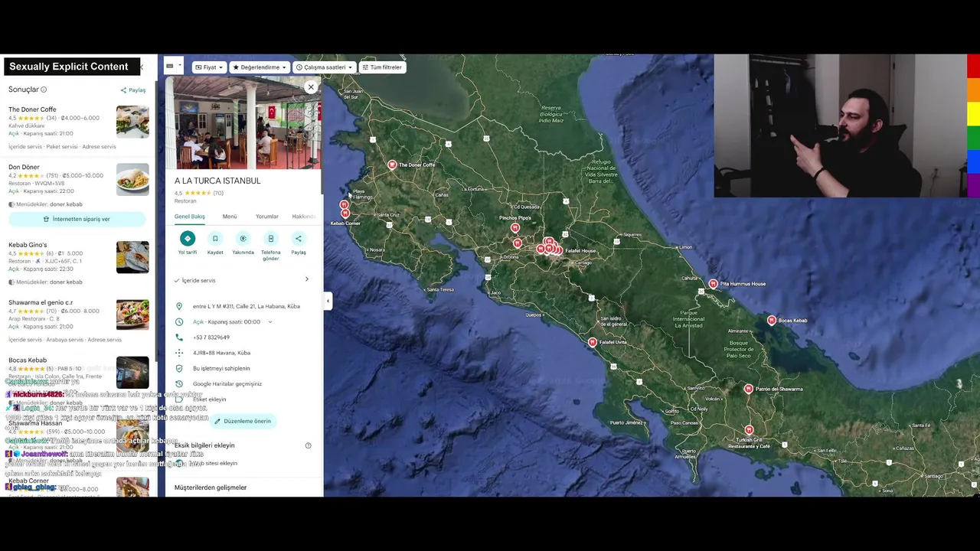Click the Bocas Kebab map pin
This screenshot has width=980, height=551.
(772, 321)
